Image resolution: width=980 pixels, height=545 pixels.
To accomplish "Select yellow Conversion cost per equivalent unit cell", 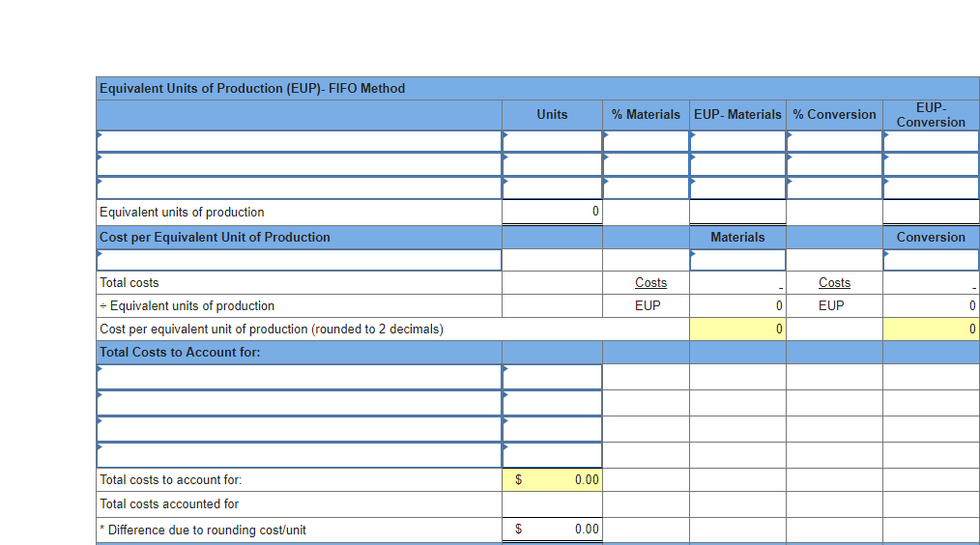I will (931, 330).
